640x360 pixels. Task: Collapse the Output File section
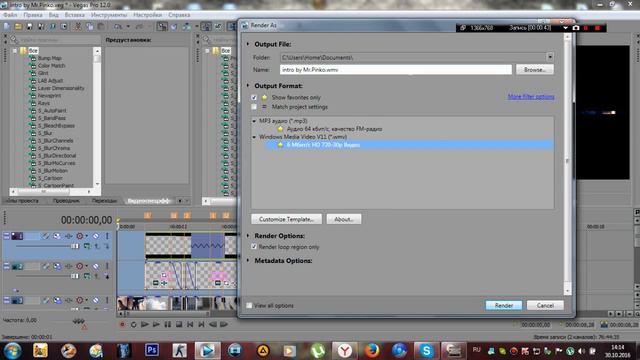248,44
